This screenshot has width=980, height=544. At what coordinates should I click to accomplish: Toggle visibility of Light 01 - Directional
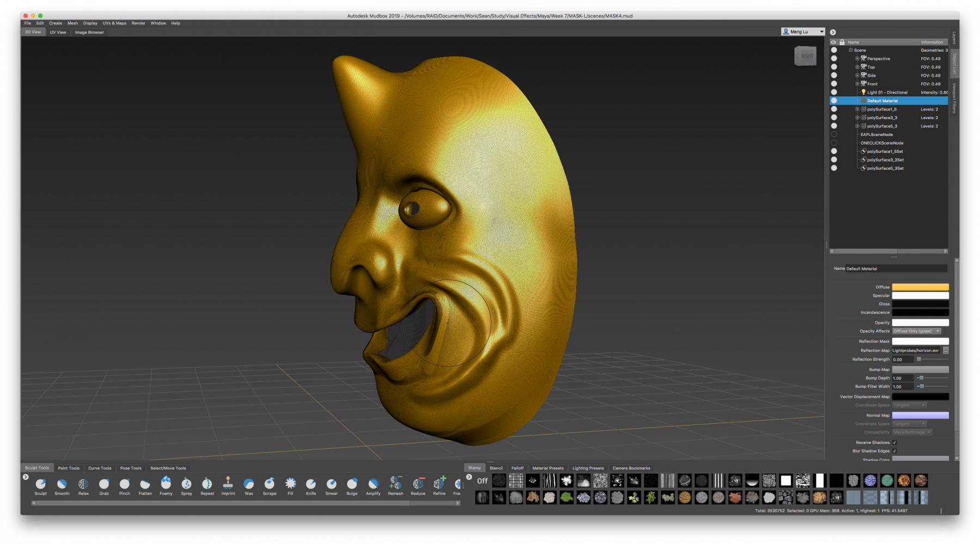[x=834, y=92]
